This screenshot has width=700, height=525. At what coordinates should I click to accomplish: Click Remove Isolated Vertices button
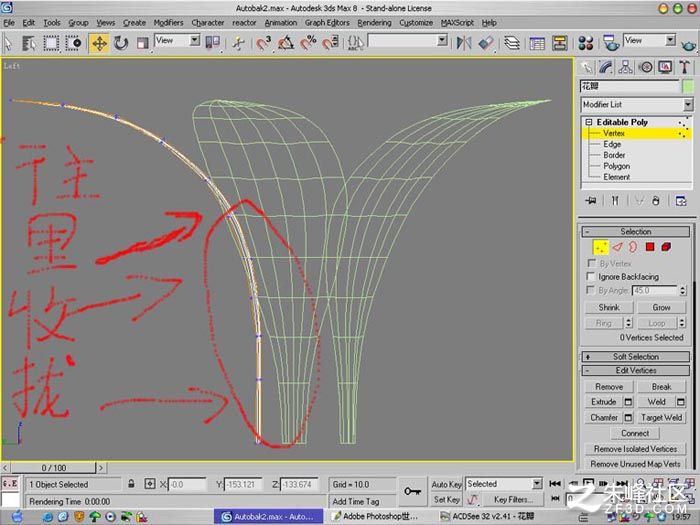point(635,449)
